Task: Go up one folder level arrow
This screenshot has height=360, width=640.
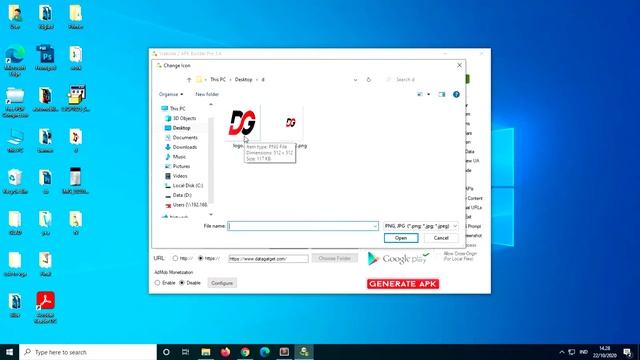Action: (x=189, y=80)
